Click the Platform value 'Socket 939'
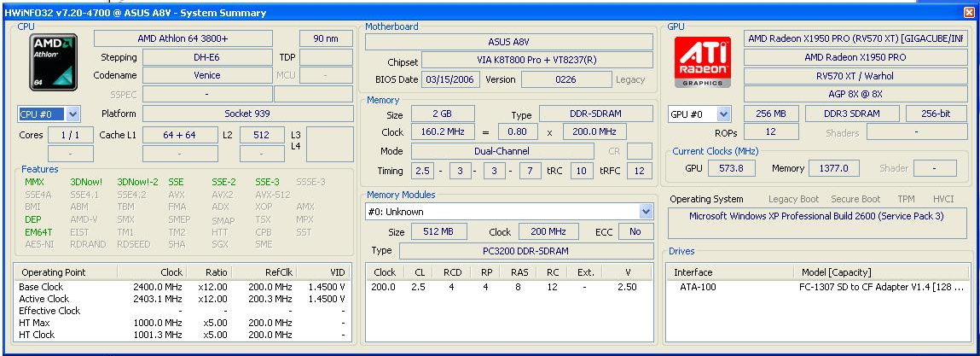Viewport: 980px width, 356px height. (247, 114)
